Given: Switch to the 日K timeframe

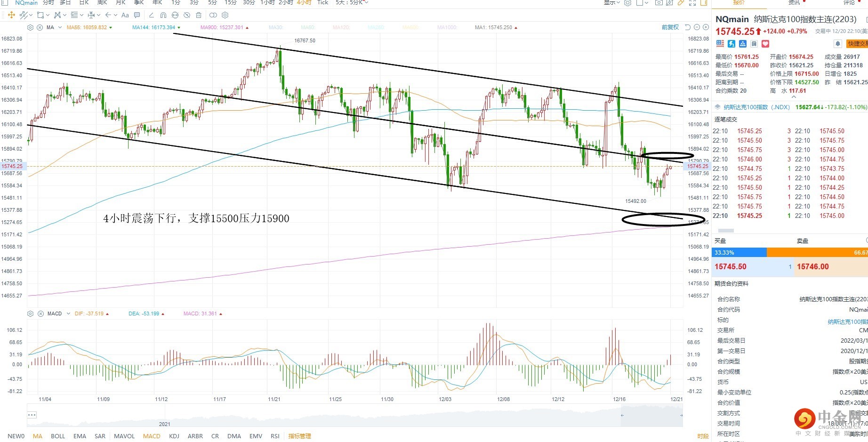Looking at the screenshot, I should [x=84, y=3].
